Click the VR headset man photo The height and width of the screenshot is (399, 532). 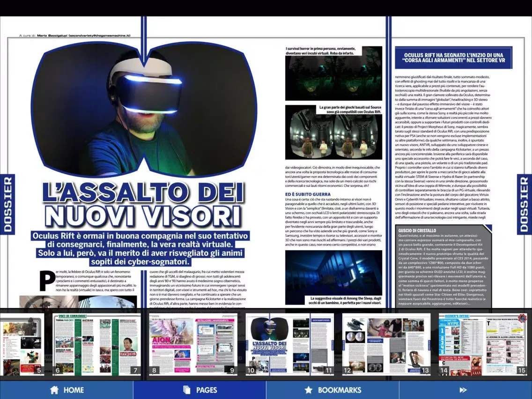(144, 109)
